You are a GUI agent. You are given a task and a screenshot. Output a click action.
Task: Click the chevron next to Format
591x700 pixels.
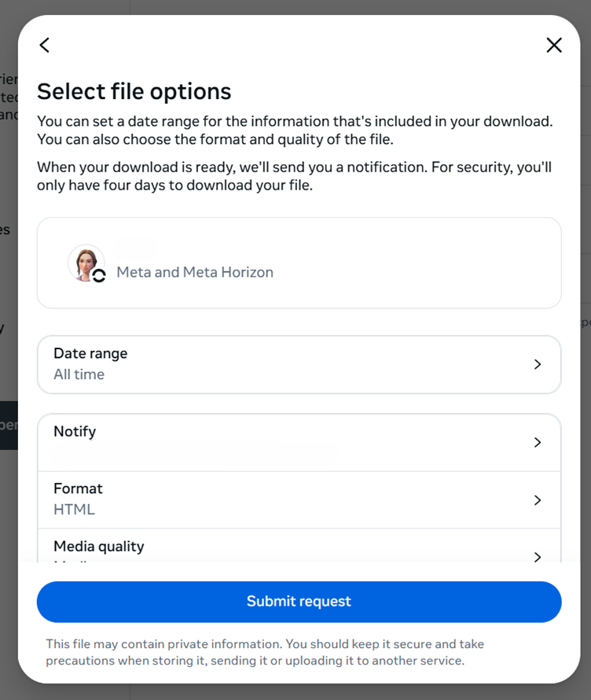click(538, 500)
